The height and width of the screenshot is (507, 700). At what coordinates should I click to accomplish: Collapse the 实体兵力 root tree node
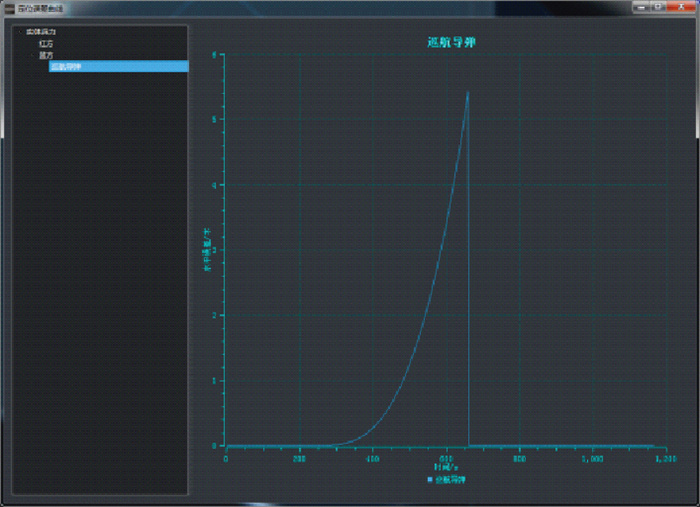[x=20, y=33]
